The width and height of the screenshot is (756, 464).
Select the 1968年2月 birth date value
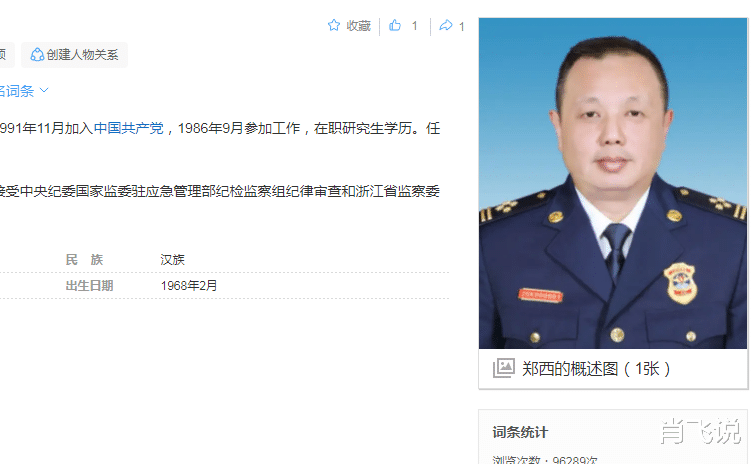189,286
